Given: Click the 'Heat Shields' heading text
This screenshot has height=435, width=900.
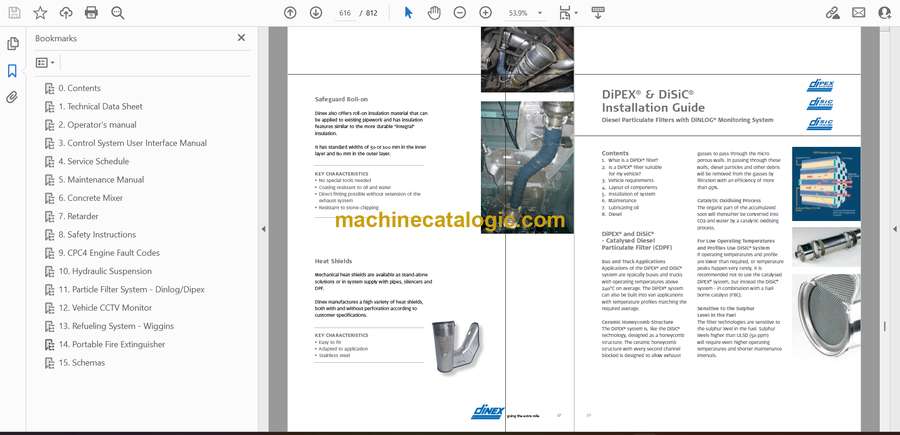Looking at the screenshot, I should tap(333, 261).
